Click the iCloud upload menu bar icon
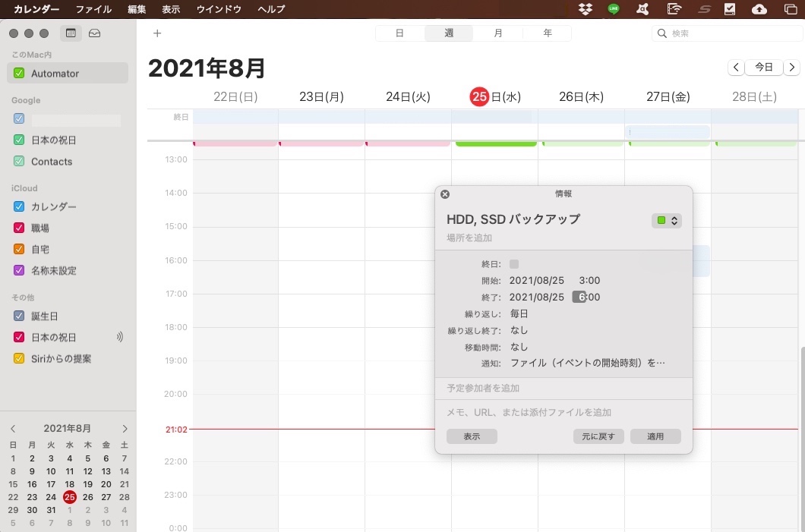Screen dimensions: 805x532 coord(759,9)
